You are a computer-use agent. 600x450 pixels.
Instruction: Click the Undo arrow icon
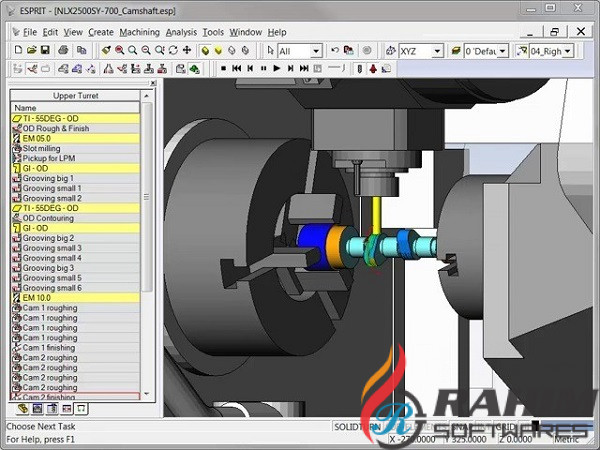click(335, 50)
